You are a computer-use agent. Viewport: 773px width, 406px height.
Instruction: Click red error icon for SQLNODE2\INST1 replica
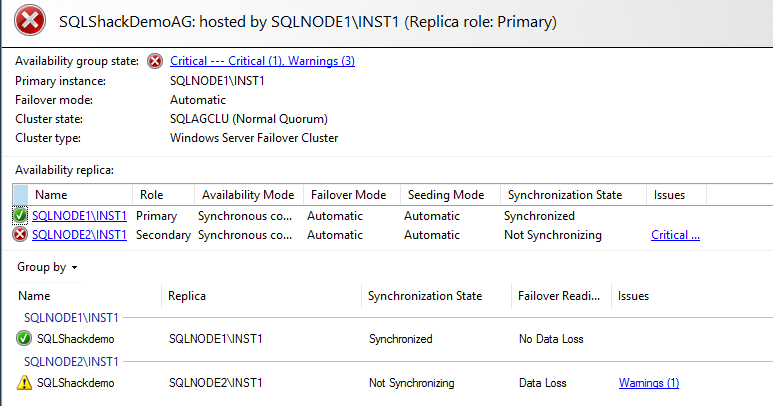click(x=20, y=235)
